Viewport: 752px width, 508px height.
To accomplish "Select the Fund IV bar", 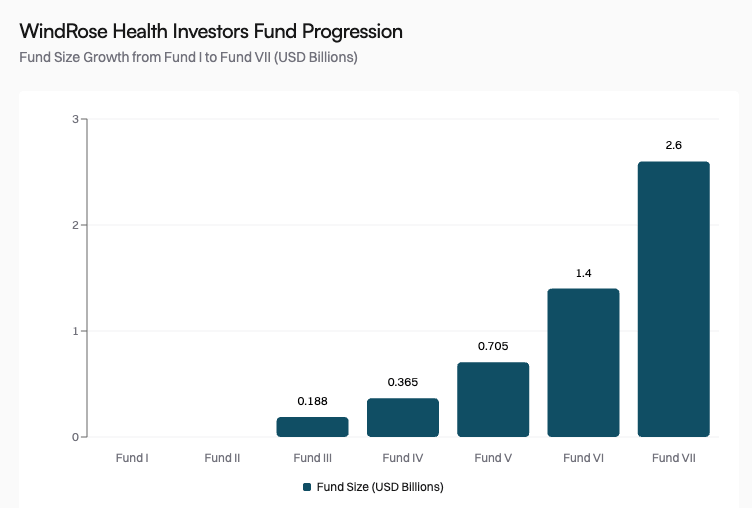I will tap(403, 417).
